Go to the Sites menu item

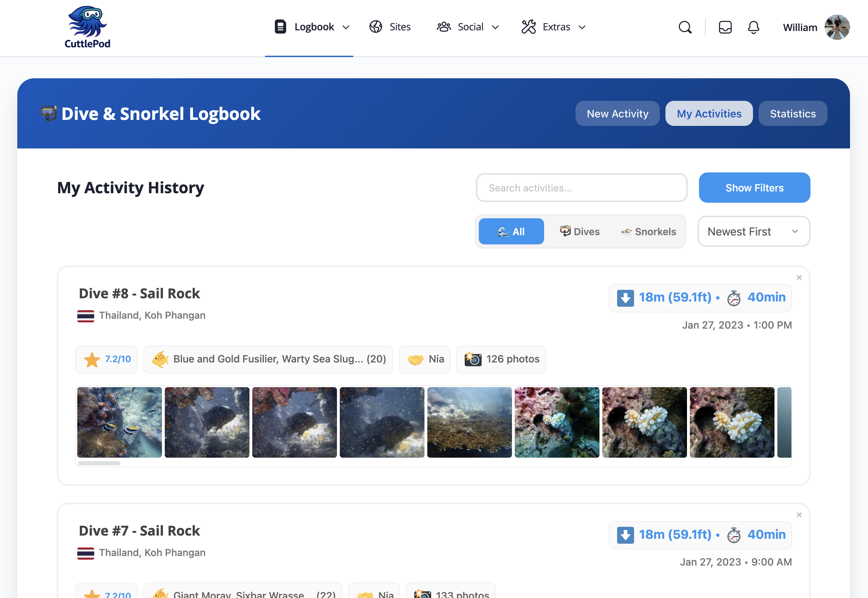[390, 27]
